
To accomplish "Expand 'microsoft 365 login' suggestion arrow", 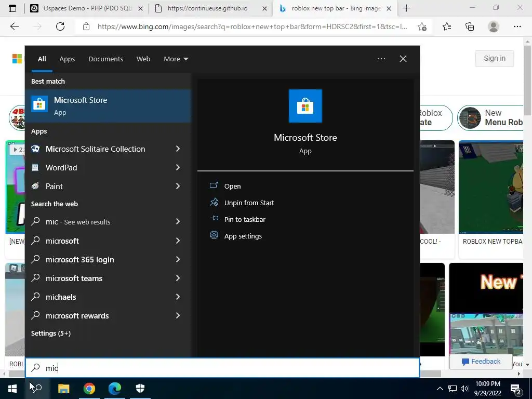I will coord(178,259).
